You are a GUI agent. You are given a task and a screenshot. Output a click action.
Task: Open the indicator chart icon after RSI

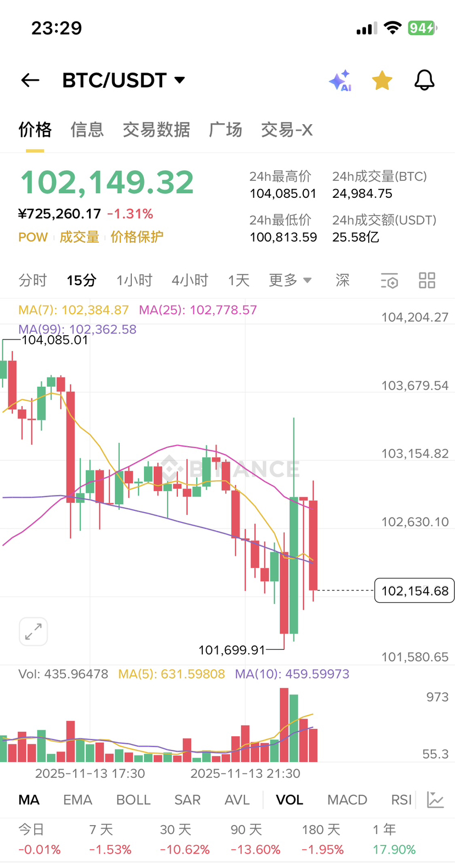(435, 800)
